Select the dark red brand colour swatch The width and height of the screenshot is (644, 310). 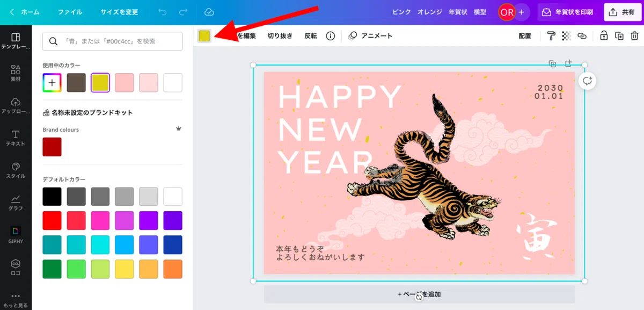pos(52,147)
